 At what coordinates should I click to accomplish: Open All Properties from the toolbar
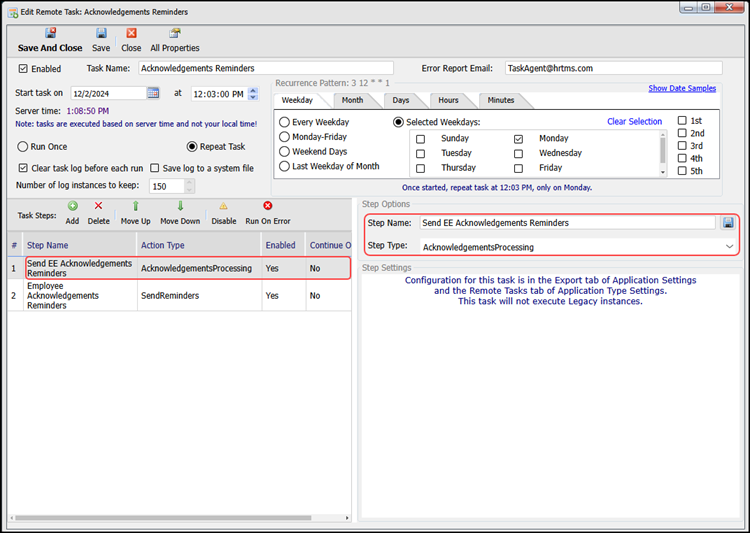174,33
